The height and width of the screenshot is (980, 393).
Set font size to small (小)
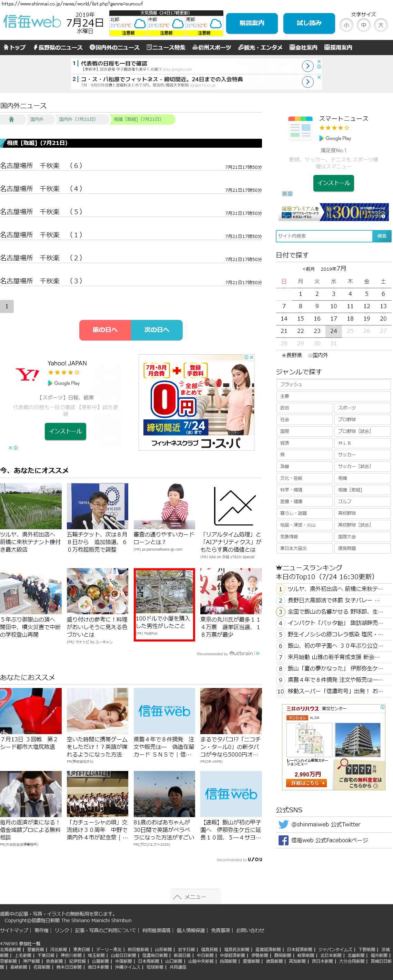pos(346,25)
